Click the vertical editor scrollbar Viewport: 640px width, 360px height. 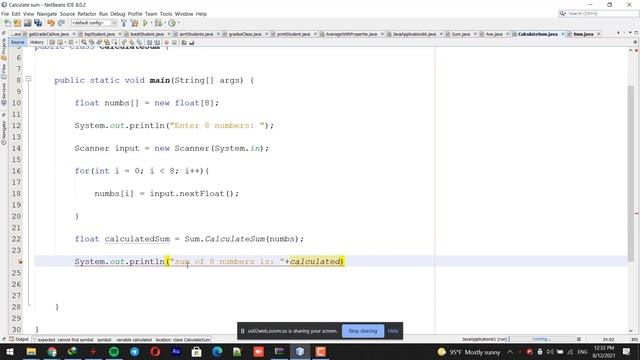pos(631,173)
